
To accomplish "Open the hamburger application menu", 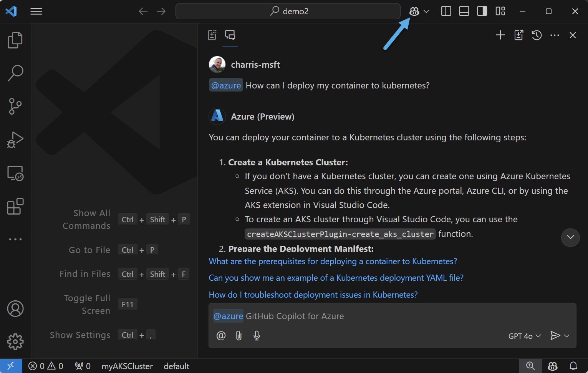I will tap(36, 11).
